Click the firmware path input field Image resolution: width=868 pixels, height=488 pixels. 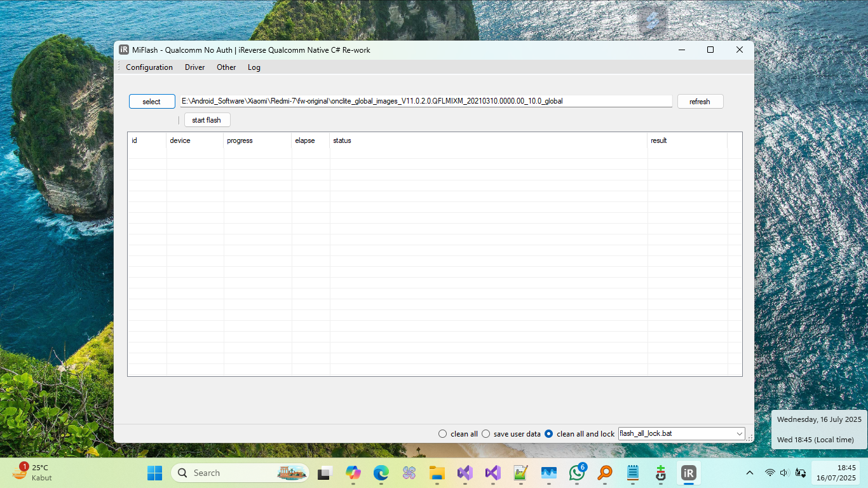click(x=426, y=101)
